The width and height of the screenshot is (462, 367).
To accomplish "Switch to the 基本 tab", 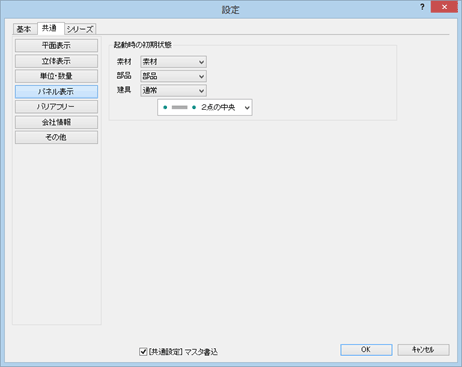I will [x=24, y=29].
